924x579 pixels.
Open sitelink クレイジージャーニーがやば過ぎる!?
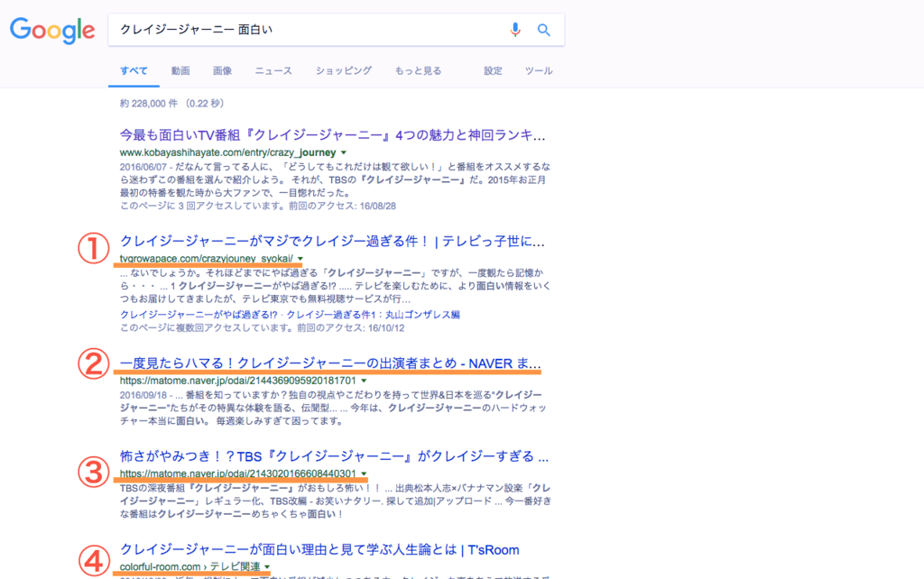(199, 315)
